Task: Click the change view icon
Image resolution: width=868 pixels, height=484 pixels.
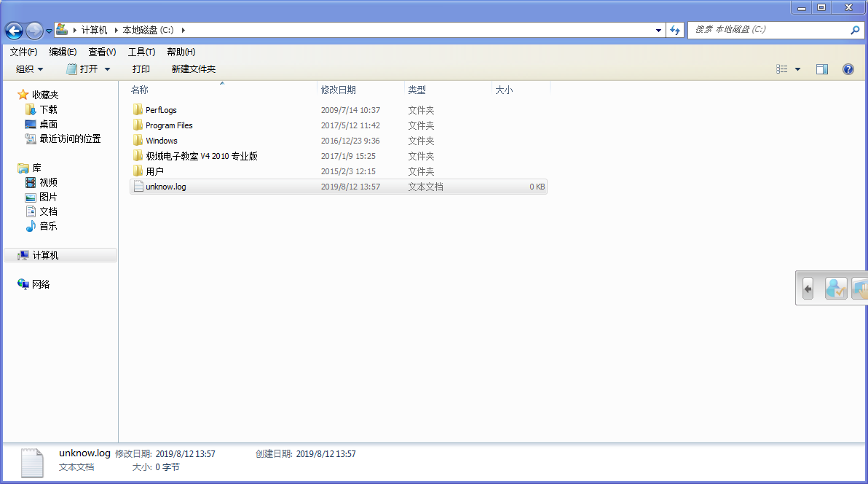Action: pyautogui.click(x=782, y=69)
